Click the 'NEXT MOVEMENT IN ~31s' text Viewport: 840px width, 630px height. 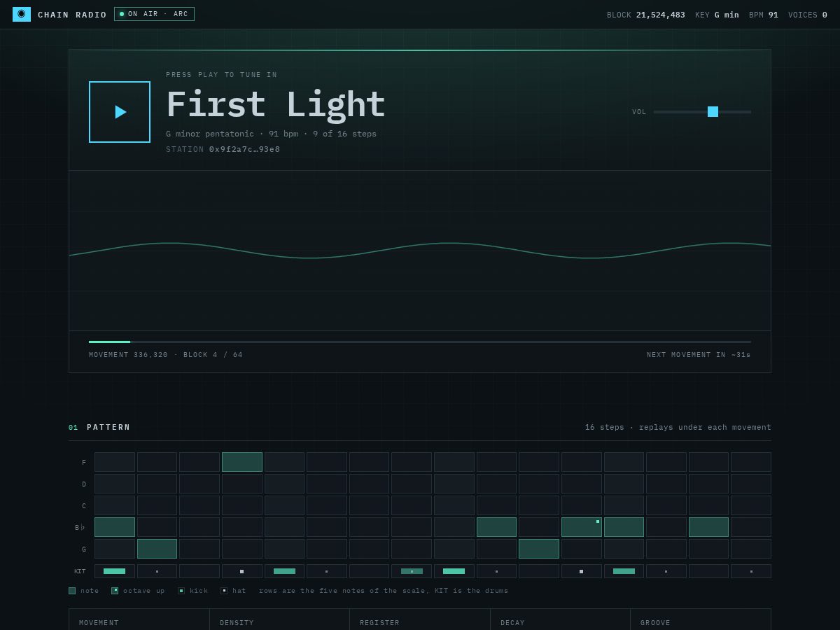point(699,355)
